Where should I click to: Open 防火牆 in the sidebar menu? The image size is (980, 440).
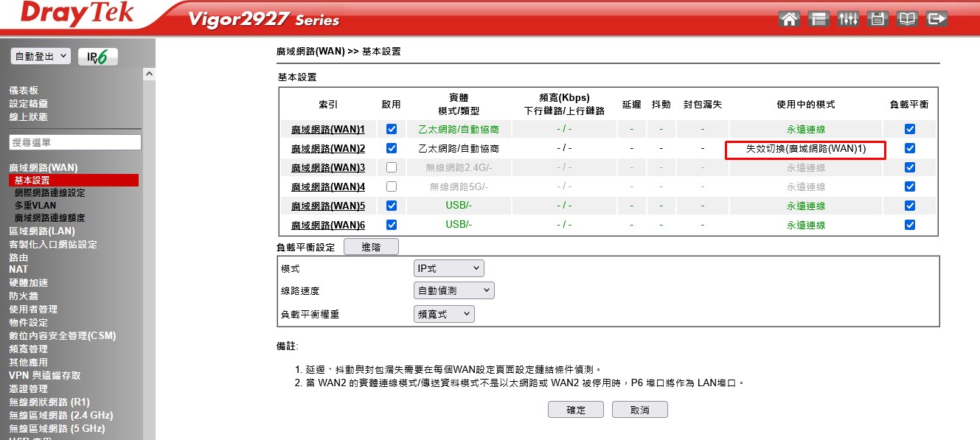pyautogui.click(x=23, y=296)
